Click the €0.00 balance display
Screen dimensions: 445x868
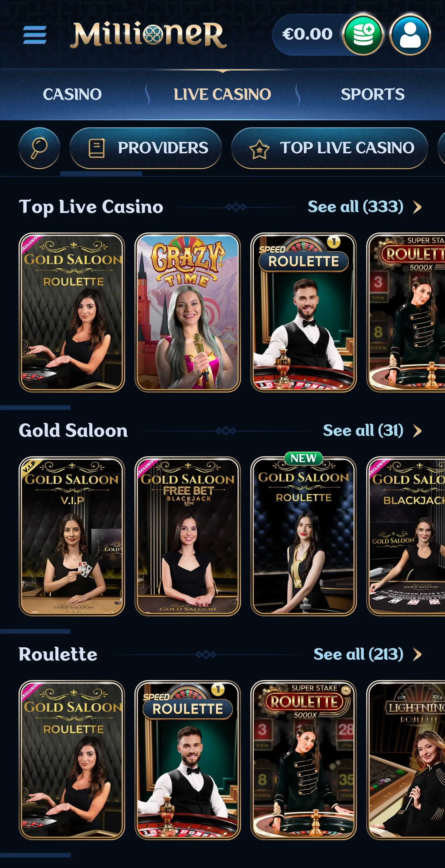(307, 34)
